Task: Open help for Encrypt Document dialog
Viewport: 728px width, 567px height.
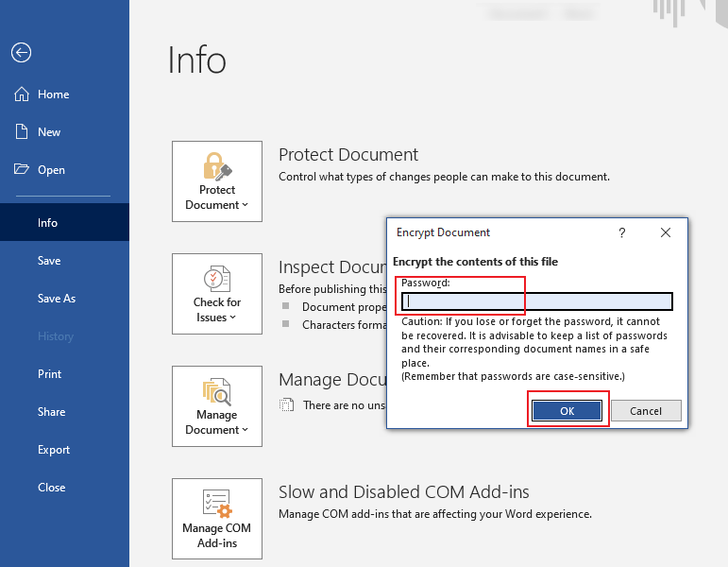Action: pyautogui.click(x=621, y=232)
